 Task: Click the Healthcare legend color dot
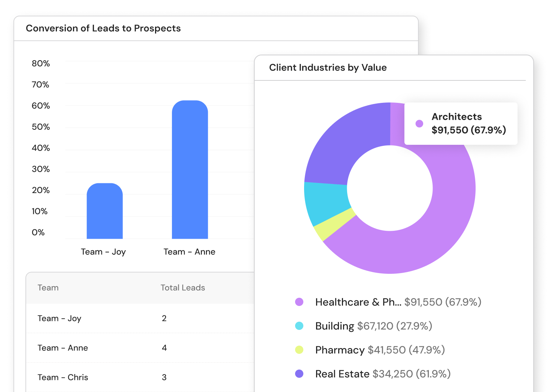coord(299,302)
